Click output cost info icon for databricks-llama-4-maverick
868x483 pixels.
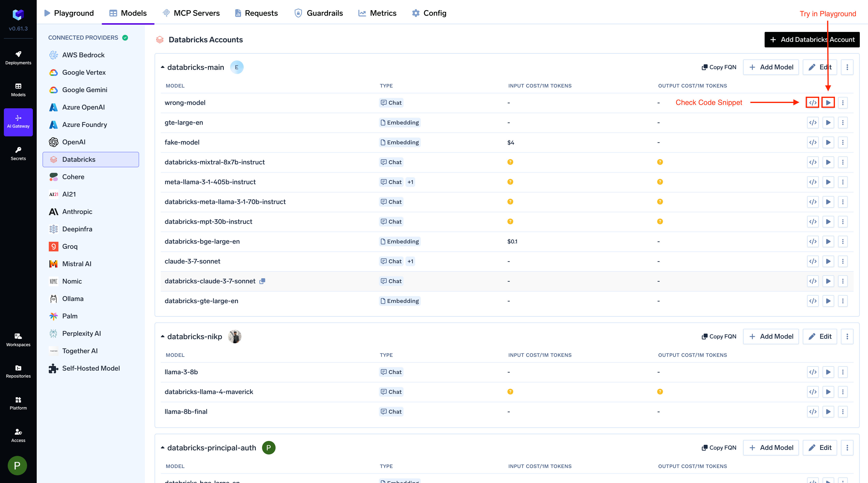point(660,392)
